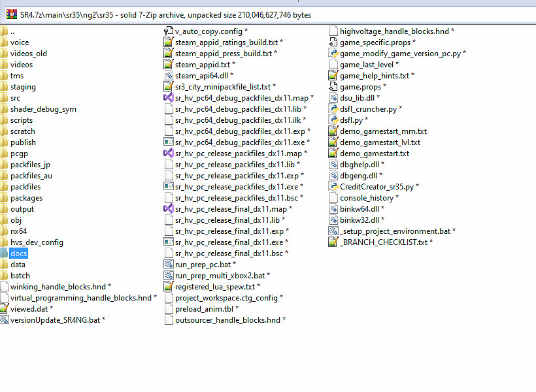The image size is (536, 392).
Task: Click the batch file icon for run_prep_pc.bat
Action: coord(168,265)
